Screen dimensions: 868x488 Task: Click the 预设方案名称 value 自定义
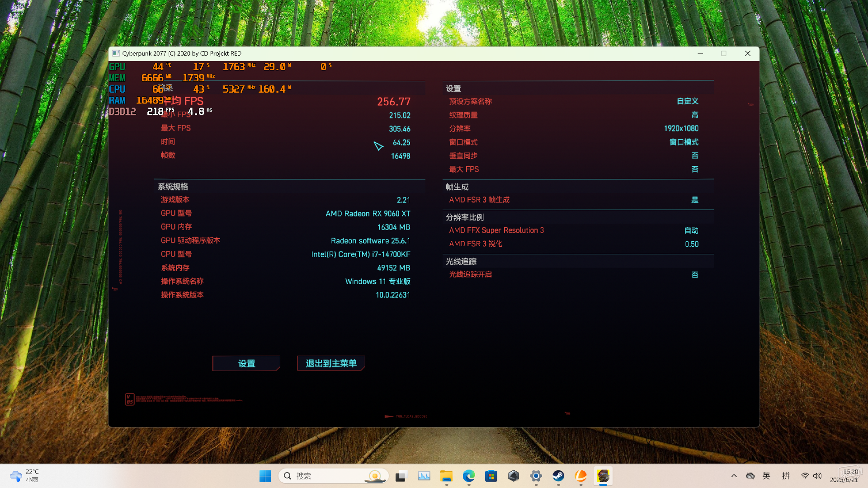click(x=688, y=101)
